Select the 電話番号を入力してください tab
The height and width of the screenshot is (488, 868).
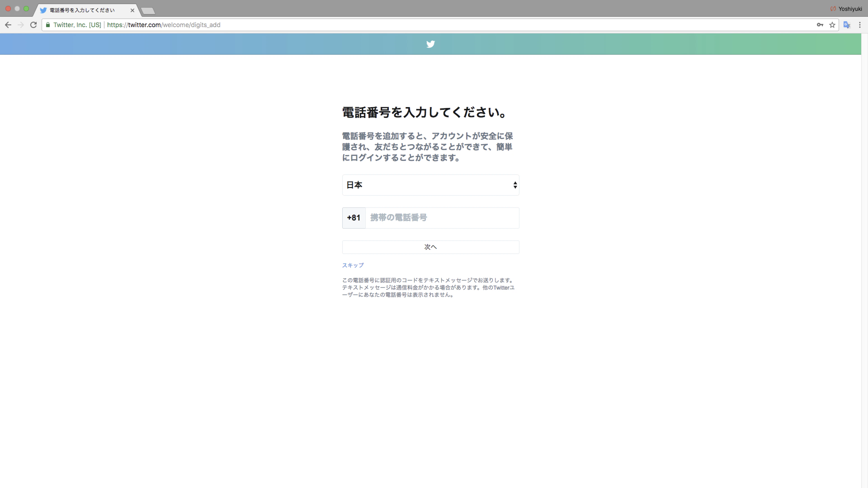pos(87,10)
